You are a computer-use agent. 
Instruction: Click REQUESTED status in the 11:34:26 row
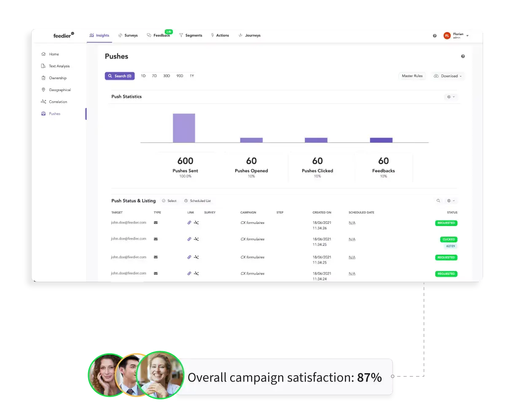[446, 223]
